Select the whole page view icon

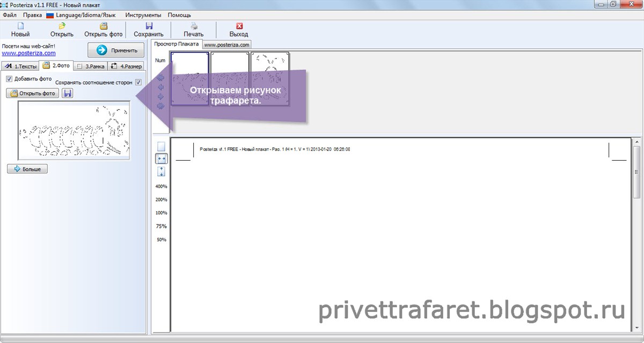click(162, 146)
